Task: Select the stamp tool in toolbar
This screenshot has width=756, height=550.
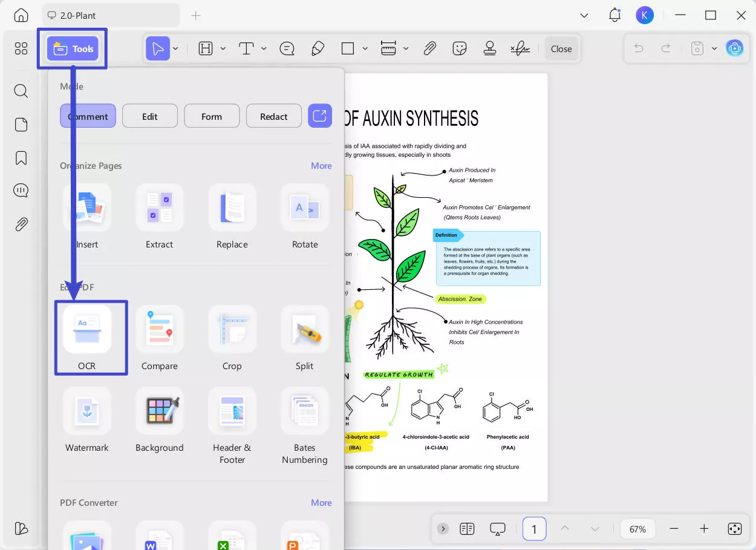Action: point(490,49)
